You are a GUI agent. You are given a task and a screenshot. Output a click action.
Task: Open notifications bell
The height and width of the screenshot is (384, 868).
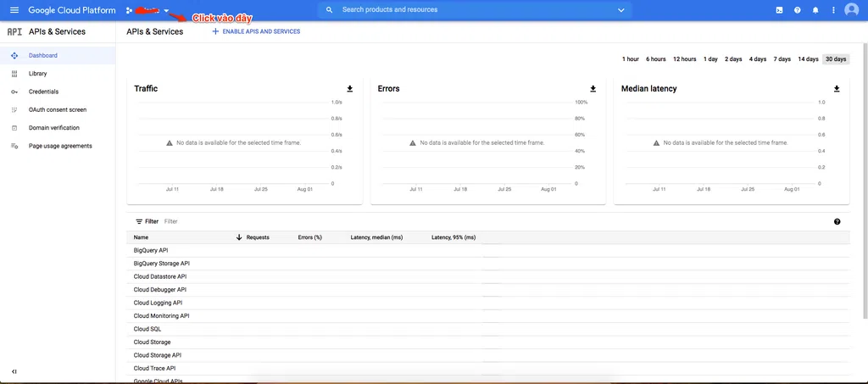pos(815,10)
